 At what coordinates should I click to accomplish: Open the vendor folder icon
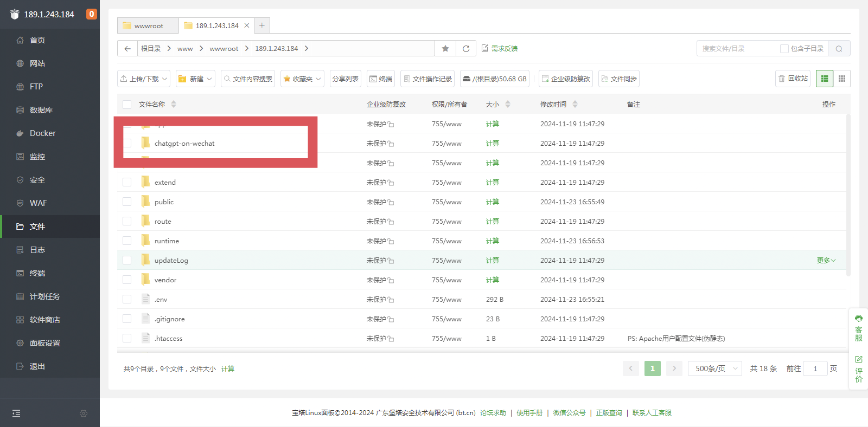tap(145, 280)
